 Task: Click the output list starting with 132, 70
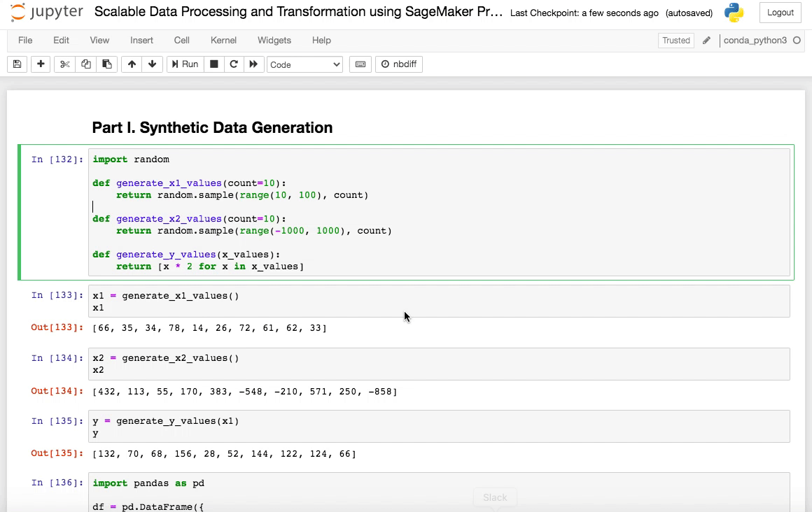click(224, 454)
